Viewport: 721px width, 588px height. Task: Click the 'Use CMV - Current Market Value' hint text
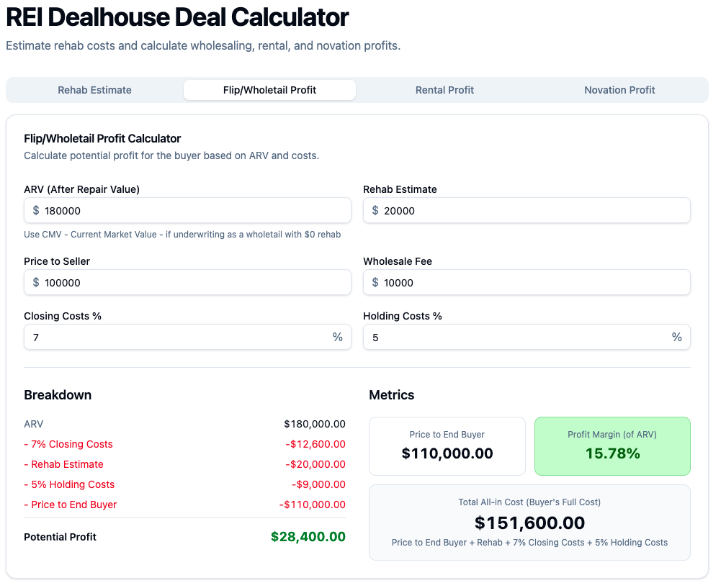click(x=182, y=235)
